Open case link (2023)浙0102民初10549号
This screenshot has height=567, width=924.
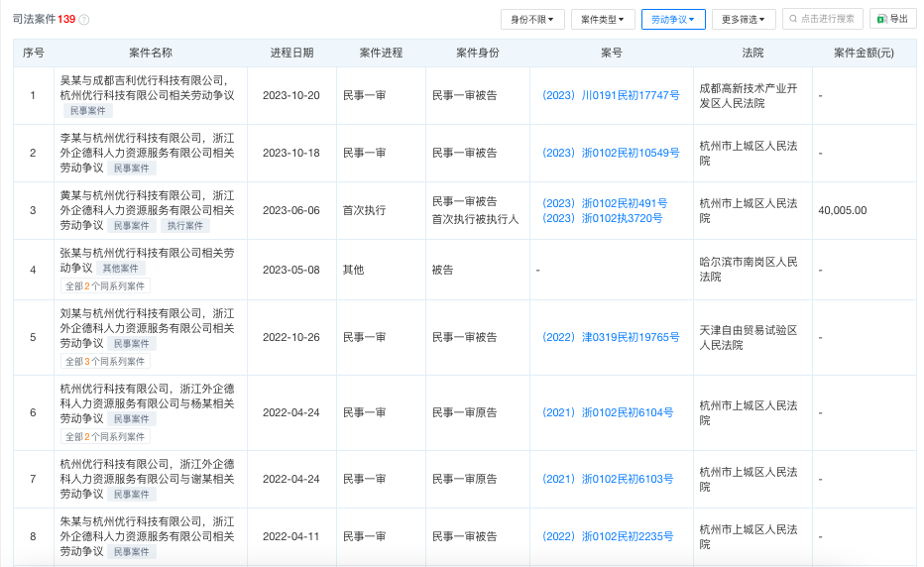pyautogui.click(x=611, y=154)
